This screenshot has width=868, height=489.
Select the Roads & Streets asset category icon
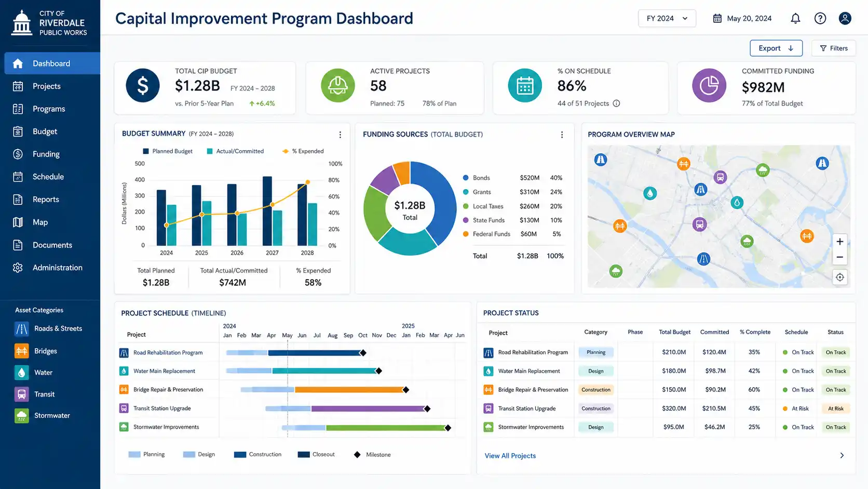click(x=22, y=329)
